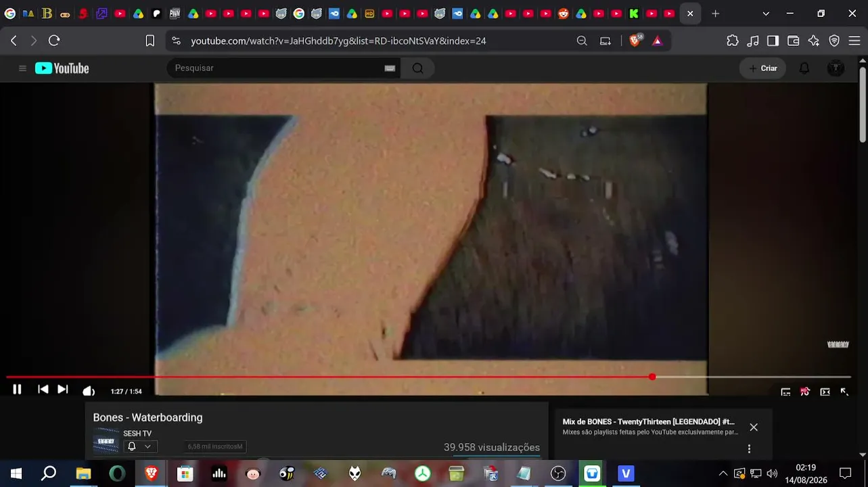
Task: Go to YouTube home via the logo
Action: tap(62, 68)
